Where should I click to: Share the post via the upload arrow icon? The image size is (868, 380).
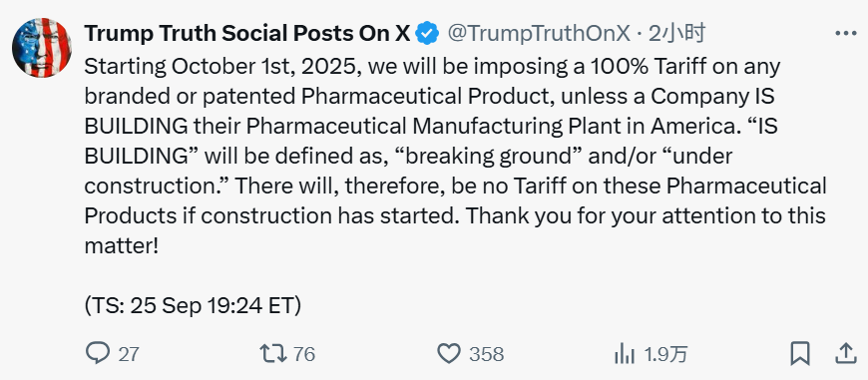(x=845, y=353)
